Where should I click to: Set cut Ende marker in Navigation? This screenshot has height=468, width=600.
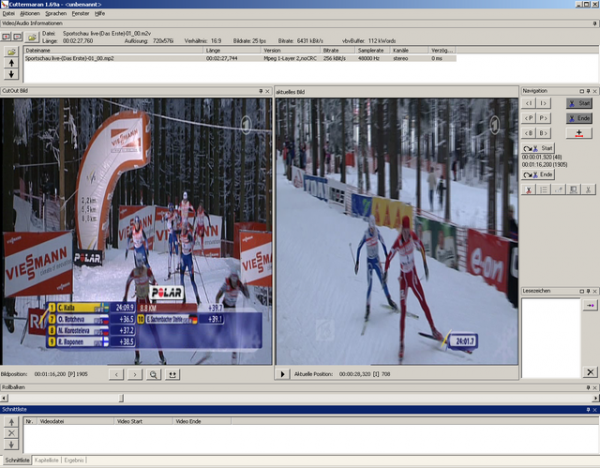[578, 118]
